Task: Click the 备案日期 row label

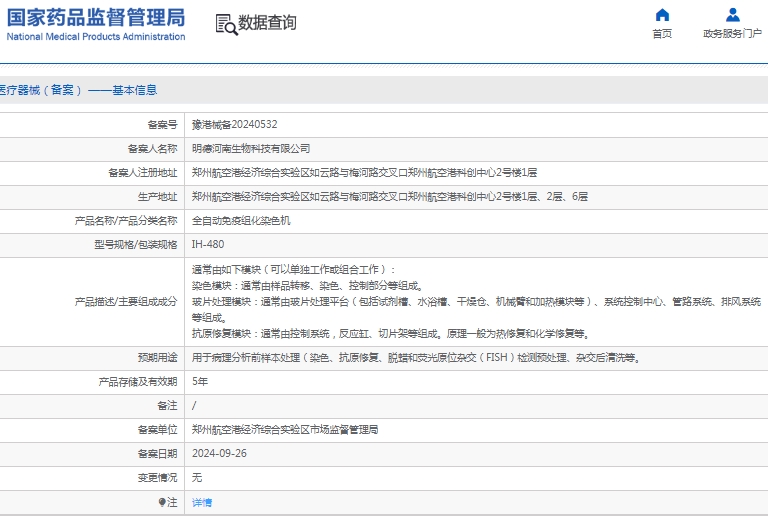Action: 158,454
